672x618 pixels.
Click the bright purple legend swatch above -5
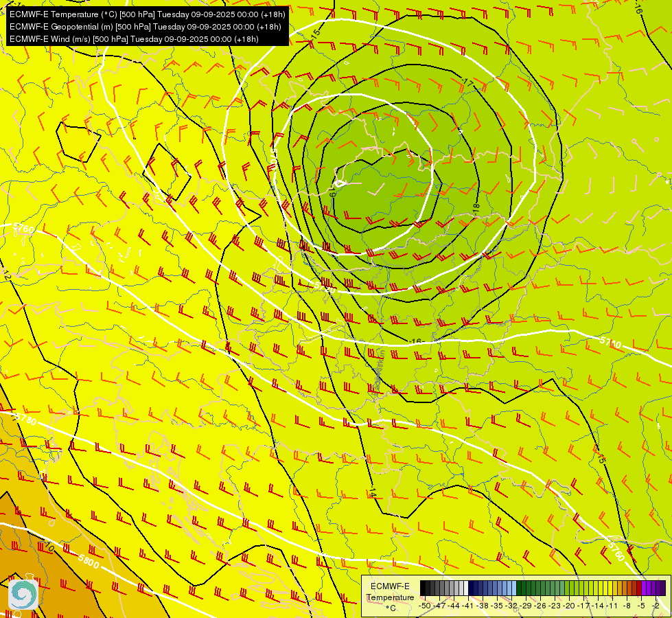click(x=644, y=588)
